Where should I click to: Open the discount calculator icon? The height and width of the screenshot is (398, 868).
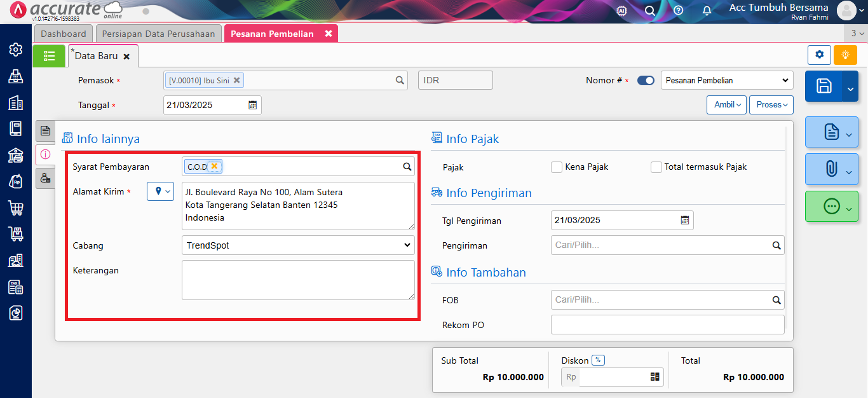[655, 377]
